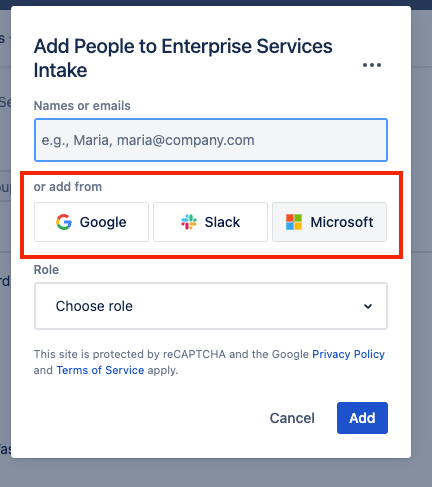The width and height of the screenshot is (432, 487).
Task: Click the blue Add button
Action: 362,418
